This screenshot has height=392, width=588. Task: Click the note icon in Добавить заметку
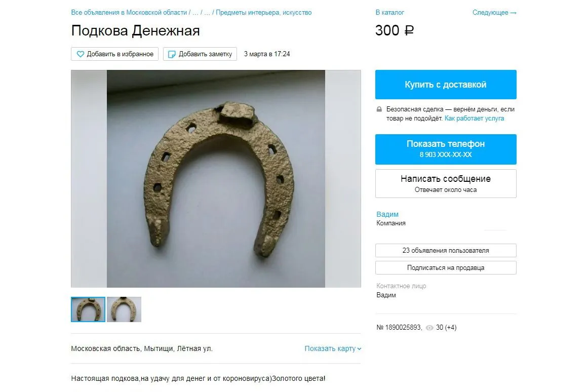pos(171,54)
